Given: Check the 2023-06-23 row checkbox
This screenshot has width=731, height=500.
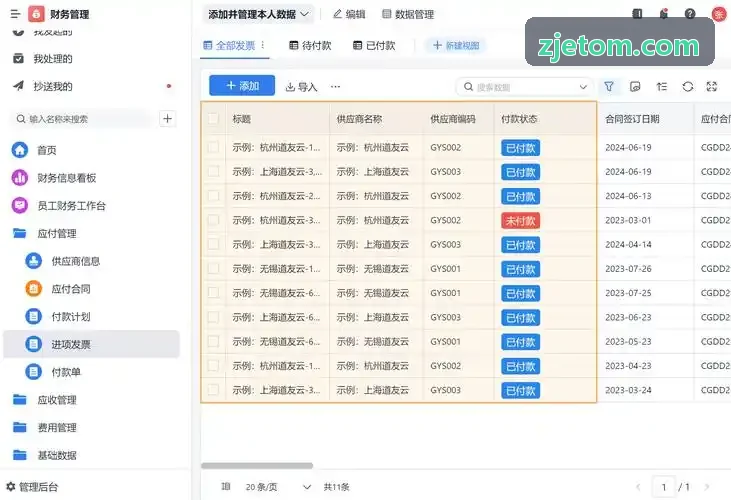Looking at the screenshot, I should coord(213,317).
